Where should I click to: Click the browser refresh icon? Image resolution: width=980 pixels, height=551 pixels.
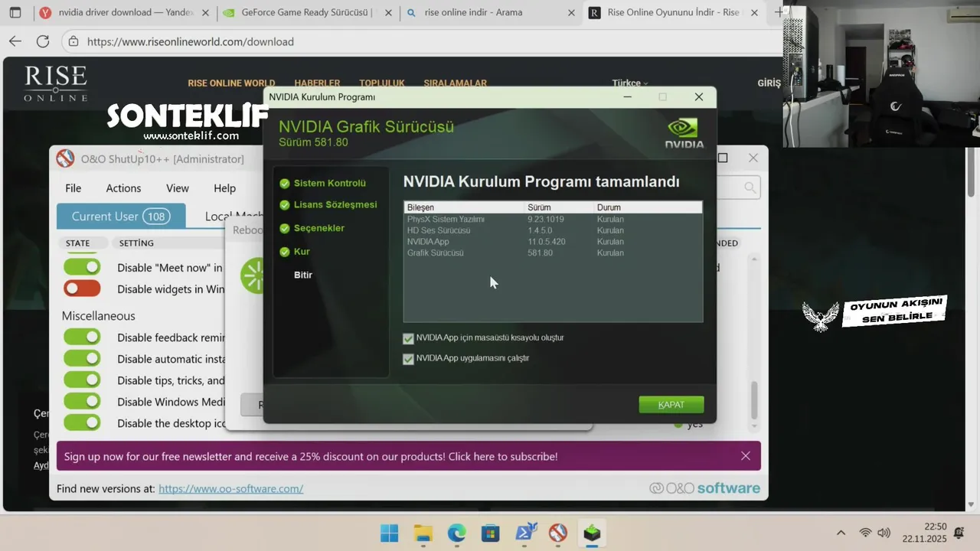click(x=43, y=42)
